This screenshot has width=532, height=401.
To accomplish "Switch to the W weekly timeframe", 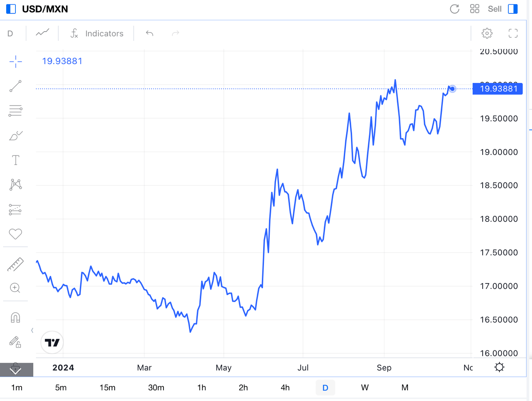I will point(365,387).
